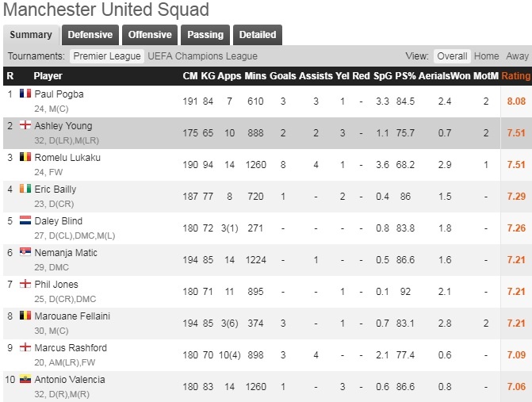Click the French flag beside Paul Pogba
Viewport: 532px width, 402px height.
click(25, 94)
